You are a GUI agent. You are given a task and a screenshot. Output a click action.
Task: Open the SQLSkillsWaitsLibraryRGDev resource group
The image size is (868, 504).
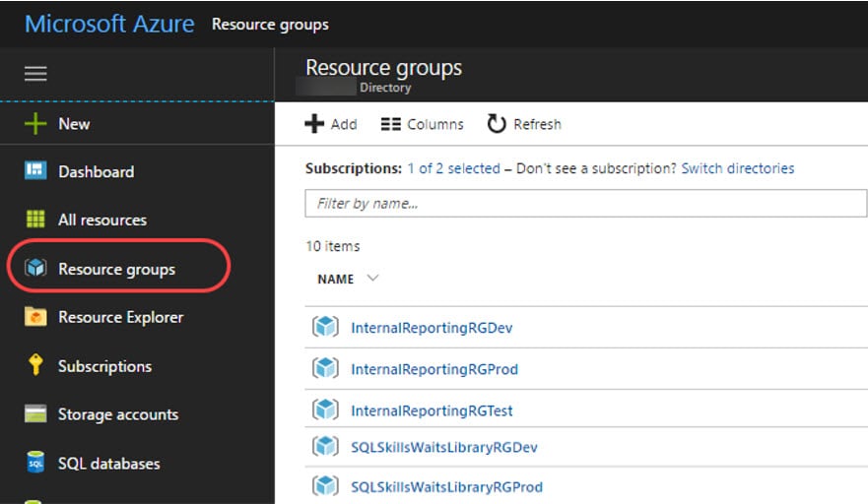(x=444, y=447)
